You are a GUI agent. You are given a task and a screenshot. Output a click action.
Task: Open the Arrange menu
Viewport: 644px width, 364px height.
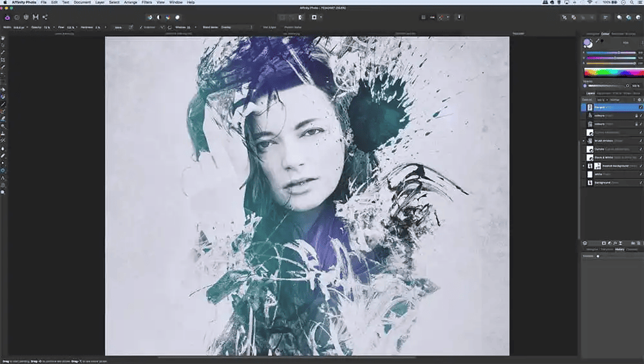(131, 3)
